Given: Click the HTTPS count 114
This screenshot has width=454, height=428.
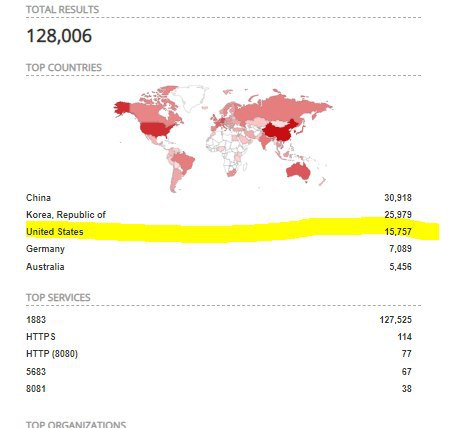Looking at the screenshot, I should pos(405,337).
